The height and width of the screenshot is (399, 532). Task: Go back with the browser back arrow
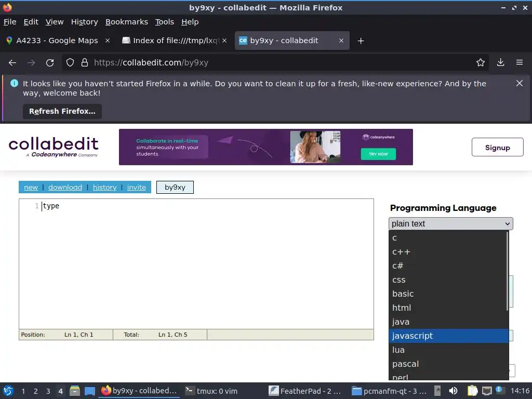(12, 63)
